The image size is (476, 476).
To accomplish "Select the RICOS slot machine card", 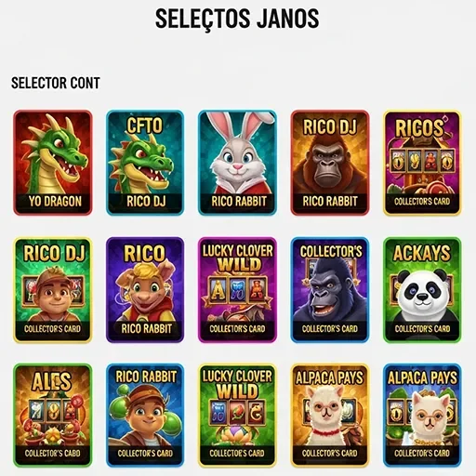I will point(422,163).
